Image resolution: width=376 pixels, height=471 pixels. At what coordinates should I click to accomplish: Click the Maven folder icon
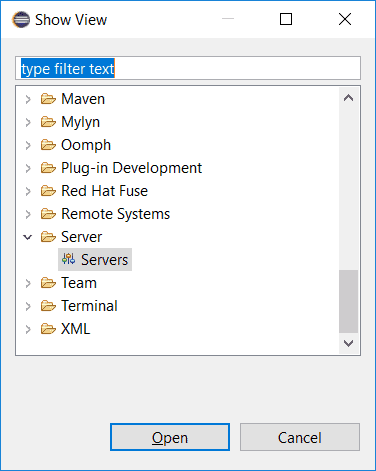coord(48,99)
